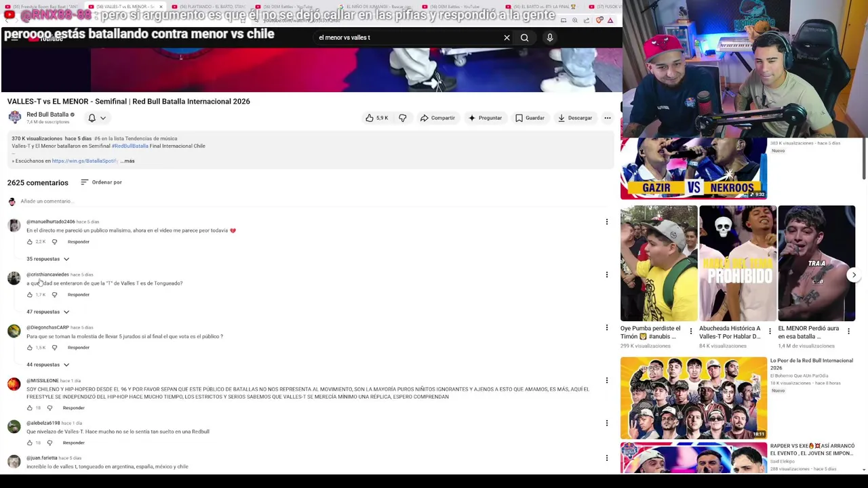The image size is (868, 488).
Task: Open the #RedBullBatalla hashtag link
Action: (x=130, y=146)
